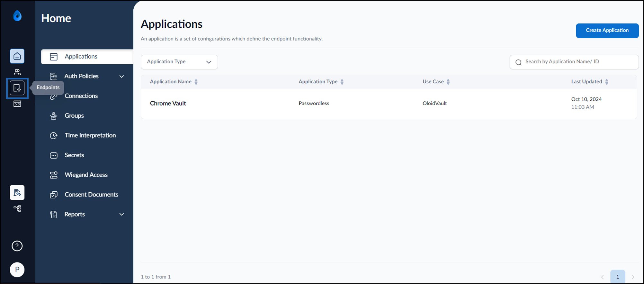Viewport: 644px width, 284px height.
Task: Open the Endpoints icon in the rail
Action: pos(17,88)
